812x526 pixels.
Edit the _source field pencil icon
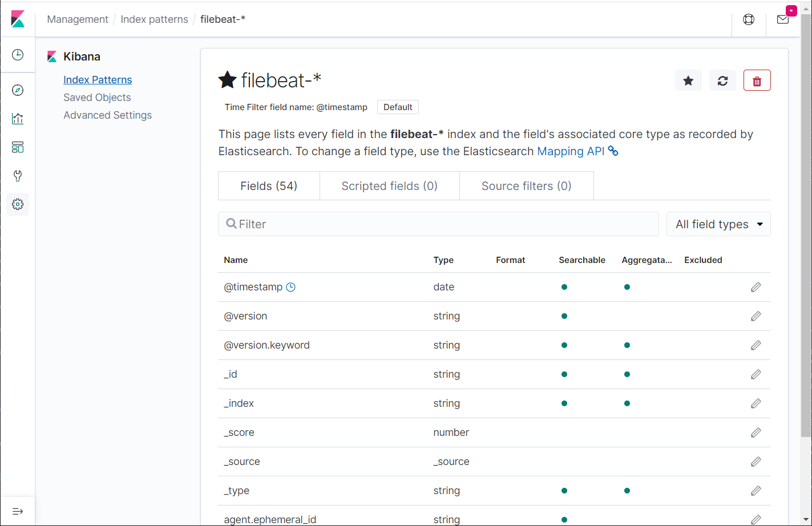[x=756, y=462]
